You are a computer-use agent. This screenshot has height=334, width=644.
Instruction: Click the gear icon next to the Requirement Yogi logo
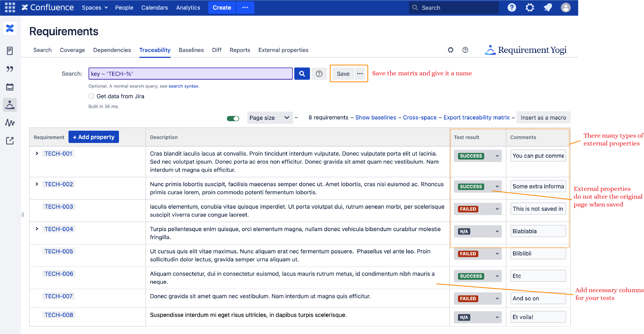click(x=450, y=50)
